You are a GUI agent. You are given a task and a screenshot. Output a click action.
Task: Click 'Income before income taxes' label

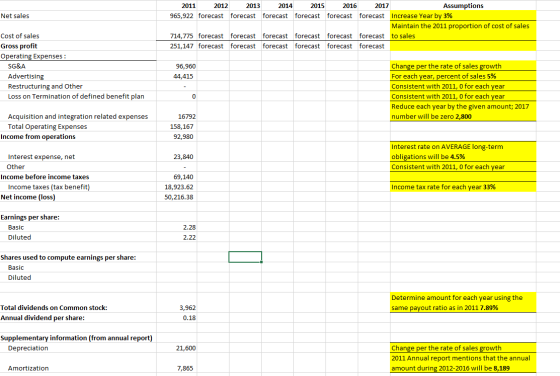click(45, 177)
